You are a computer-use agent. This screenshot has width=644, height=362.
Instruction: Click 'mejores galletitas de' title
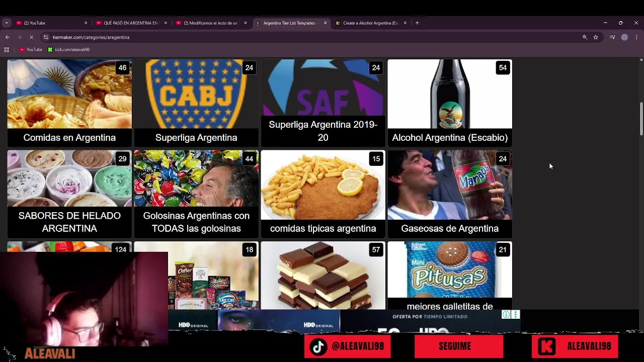450,306
